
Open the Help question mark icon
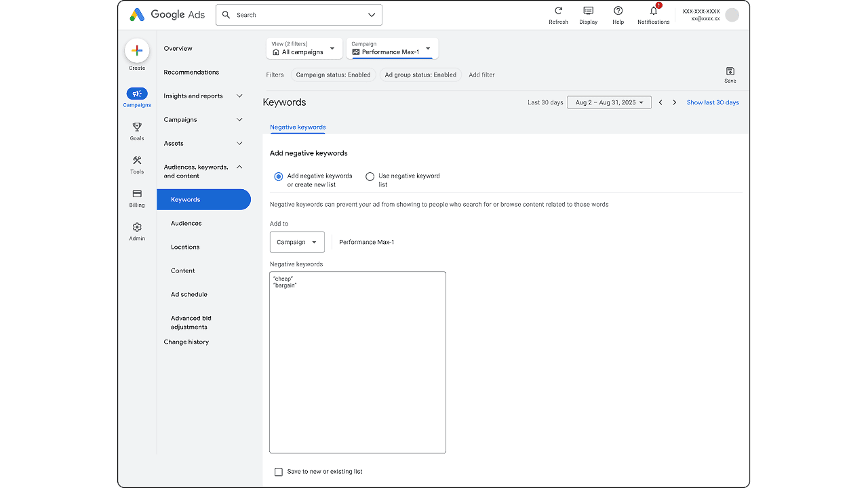click(x=618, y=12)
